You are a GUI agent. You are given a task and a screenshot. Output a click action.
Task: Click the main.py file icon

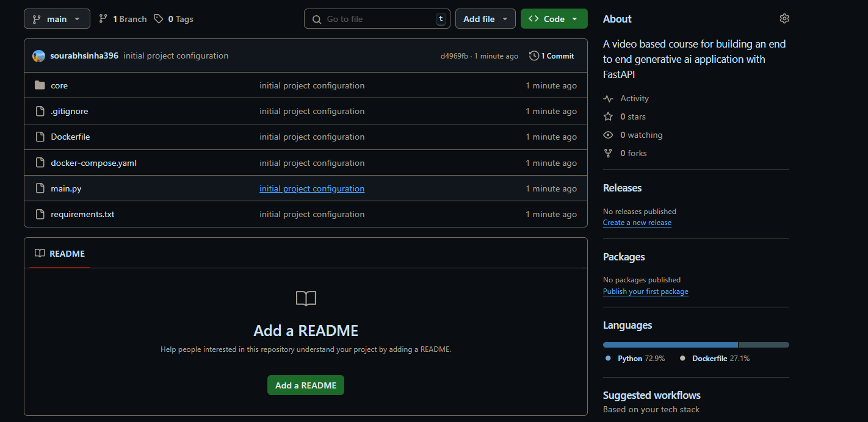[40, 188]
